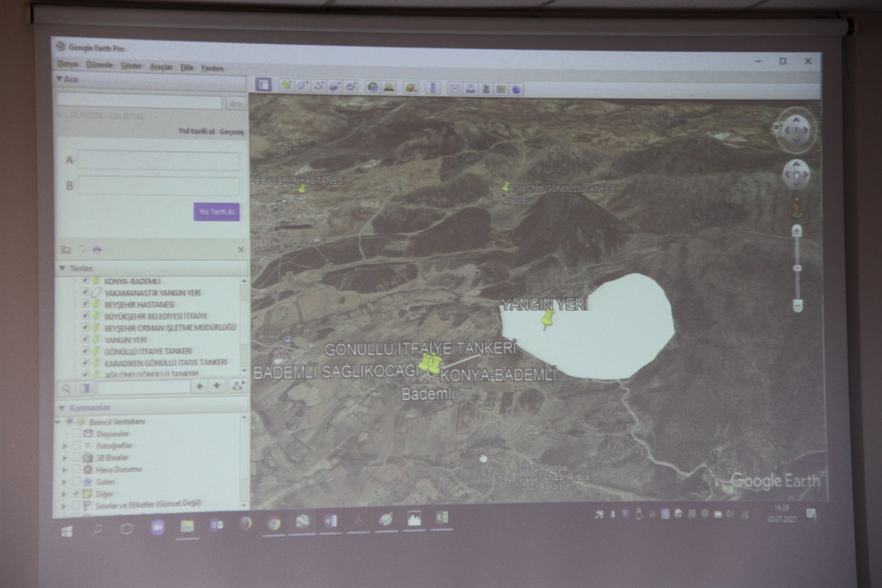882x588 pixels.
Task: Open the Dosya menu
Action: (68, 64)
